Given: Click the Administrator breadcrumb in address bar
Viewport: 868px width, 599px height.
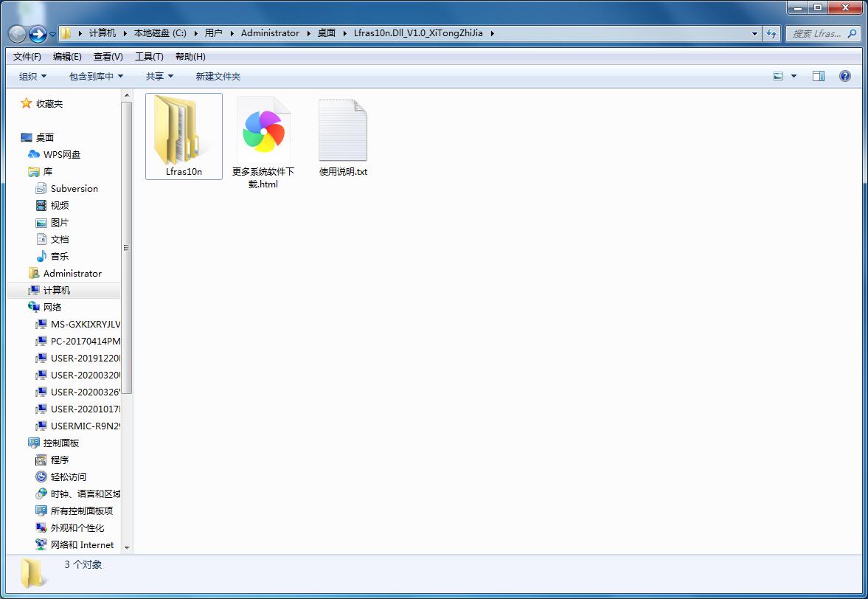Looking at the screenshot, I should 270,33.
